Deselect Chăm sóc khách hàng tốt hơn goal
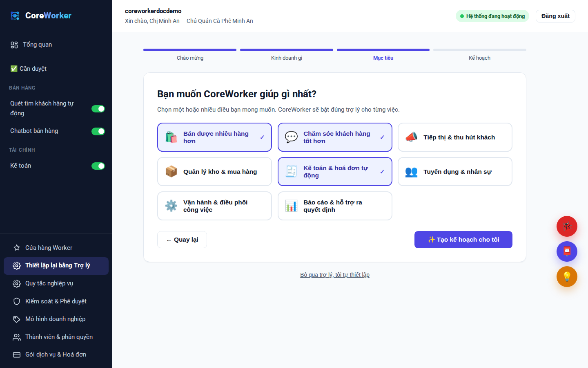 (x=335, y=137)
